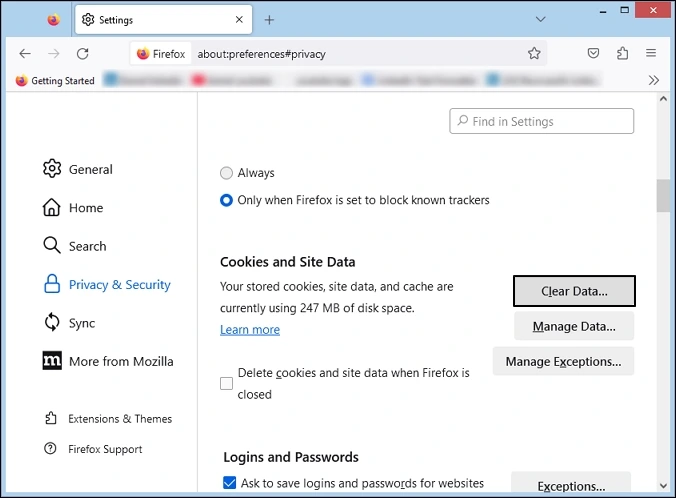Viewport: 676px width, 498px height.
Task: Select the Privacy & Security category
Action: pyautogui.click(x=107, y=285)
